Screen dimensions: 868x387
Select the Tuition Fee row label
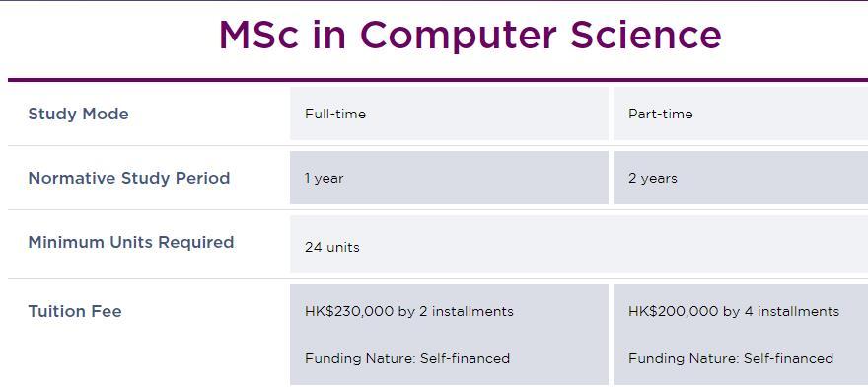[x=75, y=311]
